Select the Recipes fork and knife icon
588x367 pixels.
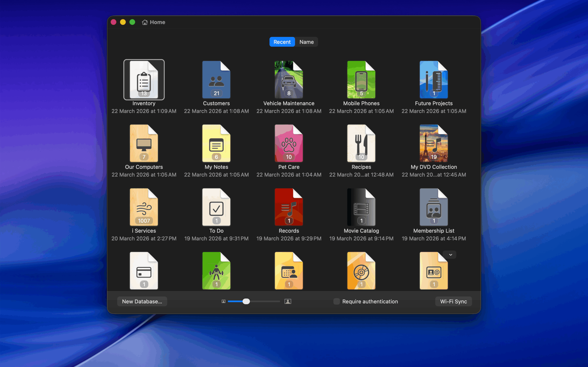[361, 143]
